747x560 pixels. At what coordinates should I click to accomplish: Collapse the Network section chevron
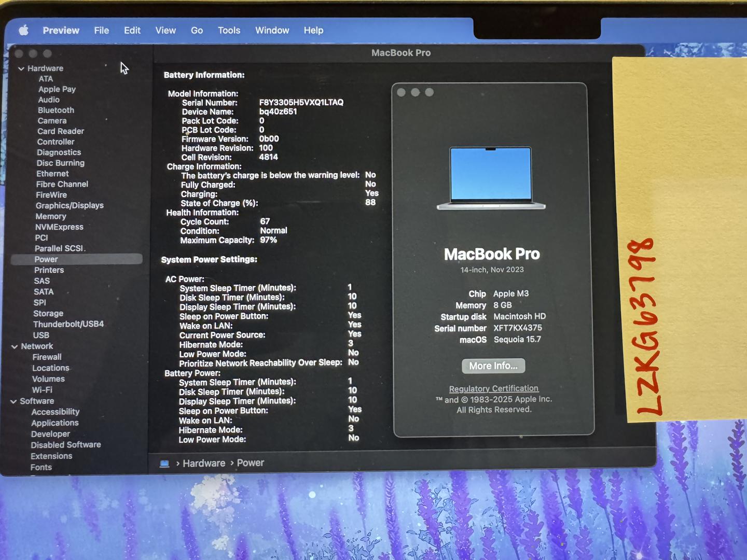pos(15,346)
